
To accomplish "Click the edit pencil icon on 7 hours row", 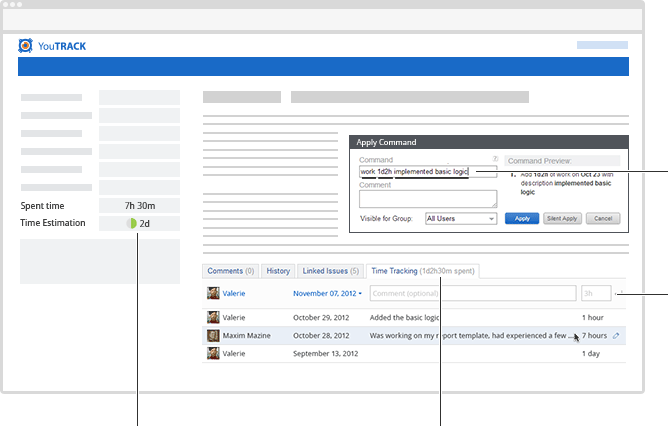I will pos(616,336).
